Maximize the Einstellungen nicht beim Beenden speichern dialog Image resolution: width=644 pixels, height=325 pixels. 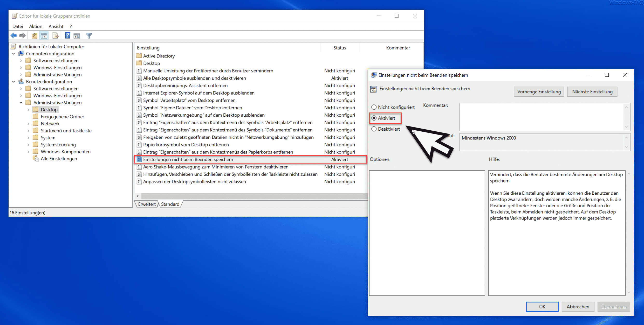[x=607, y=75]
